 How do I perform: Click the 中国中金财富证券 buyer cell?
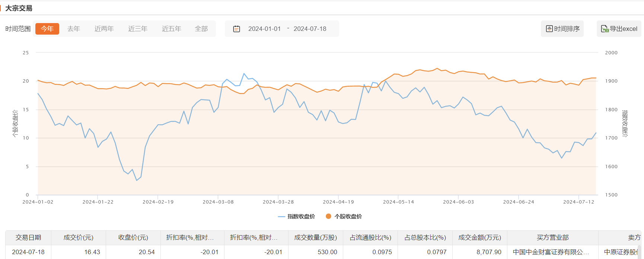[551, 252]
